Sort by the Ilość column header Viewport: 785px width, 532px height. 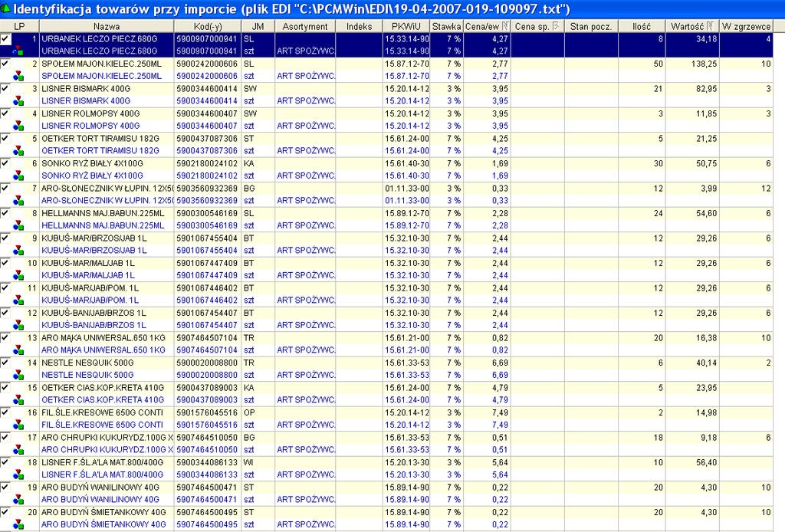coord(642,27)
